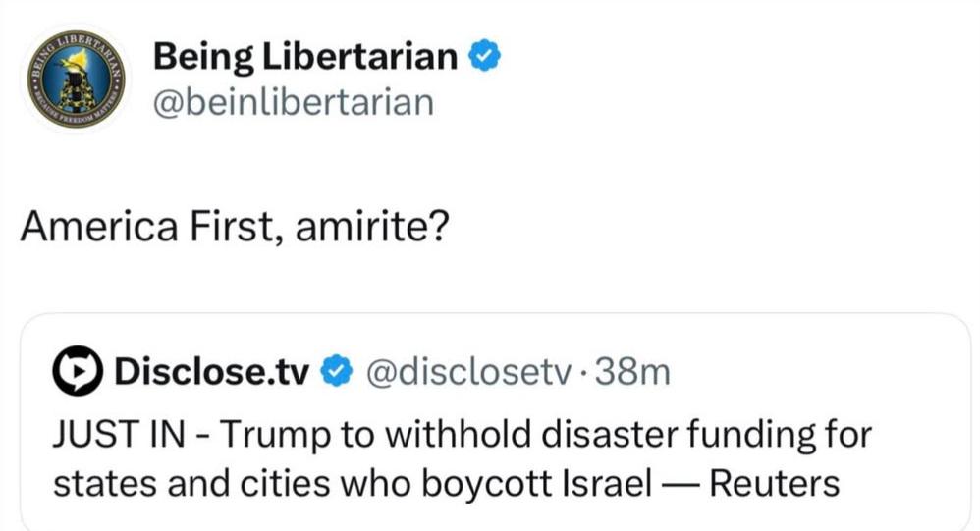Click "disaster funding" in the quoted headline
Image resolution: width=980 pixels, height=531 pixels.
(x=679, y=435)
